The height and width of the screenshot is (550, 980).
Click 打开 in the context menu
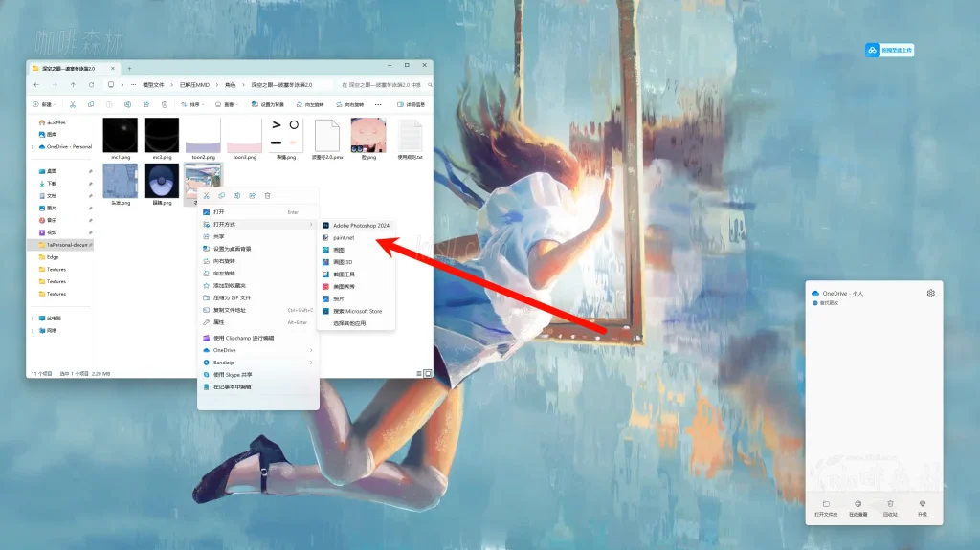click(257, 212)
